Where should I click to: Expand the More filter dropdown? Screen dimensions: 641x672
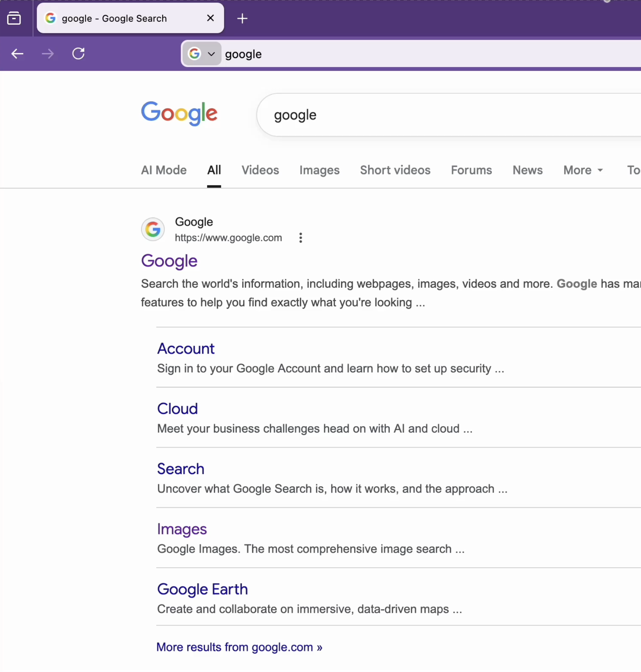point(583,170)
